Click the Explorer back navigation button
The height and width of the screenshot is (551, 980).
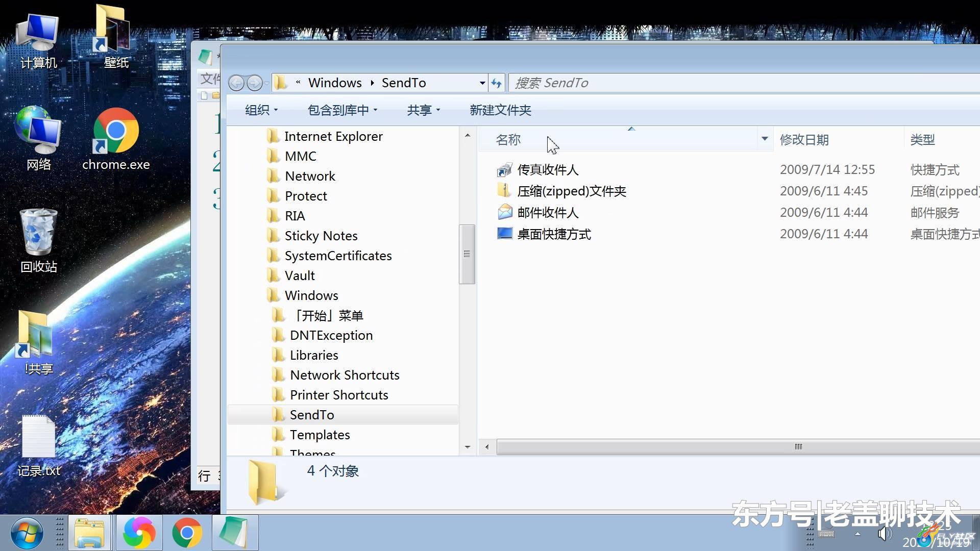tap(236, 83)
